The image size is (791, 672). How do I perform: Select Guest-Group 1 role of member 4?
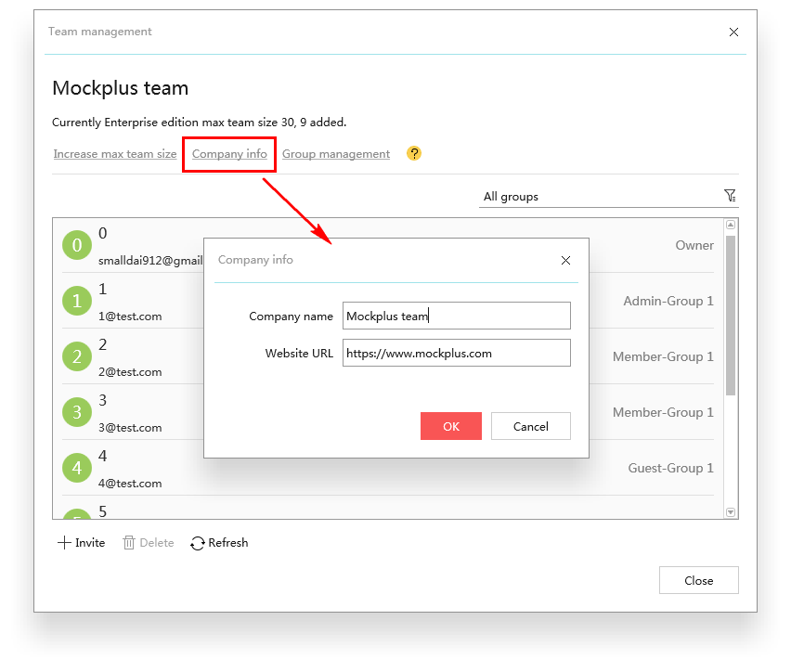tap(670, 468)
